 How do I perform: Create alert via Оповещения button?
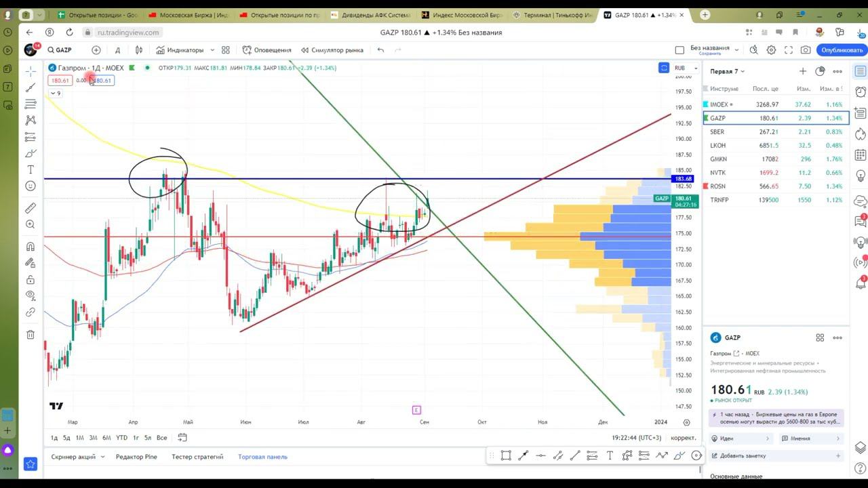pyautogui.click(x=267, y=50)
